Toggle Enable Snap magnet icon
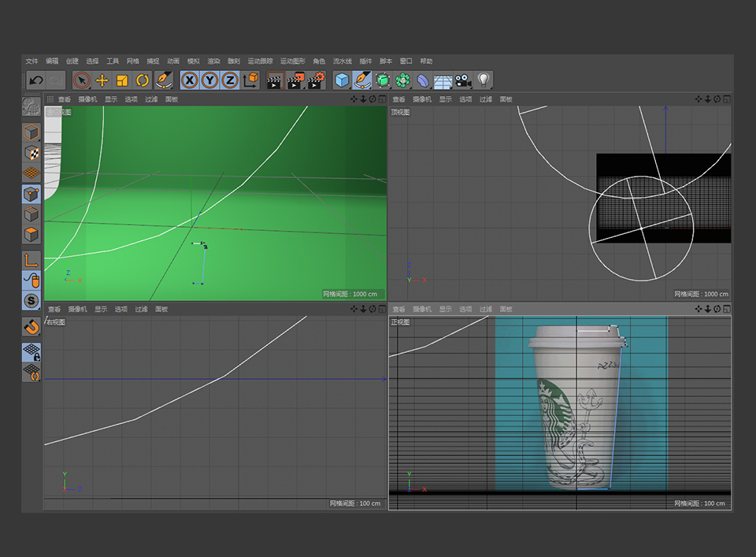756x557 pixels. (x=31, y=326)
